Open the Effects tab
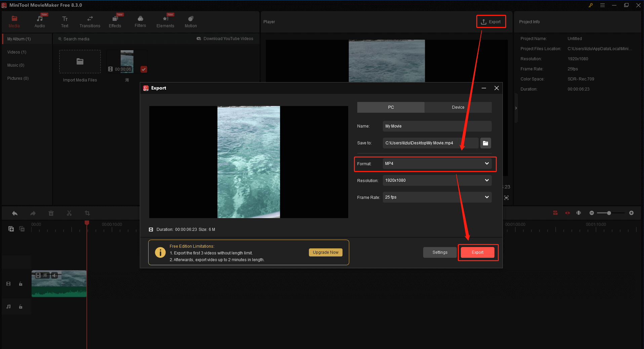The width and height of the screenshot is (644, 349). (x=115, y=22)
